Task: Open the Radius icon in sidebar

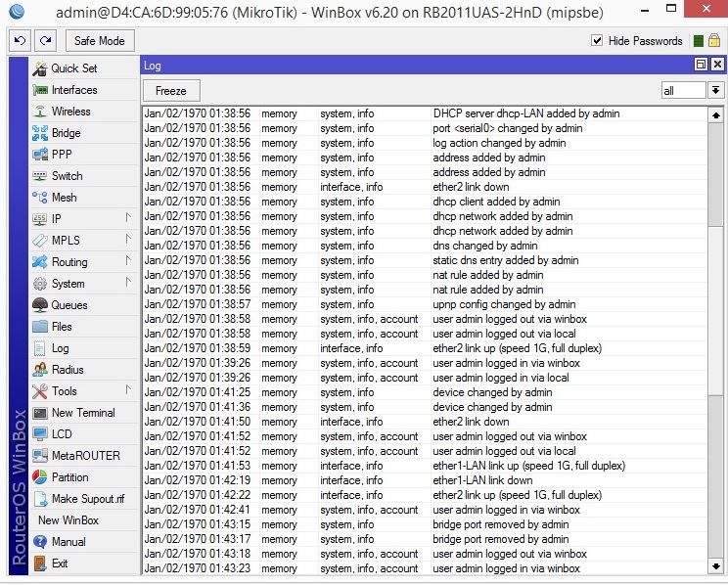Action: point(40,370)
